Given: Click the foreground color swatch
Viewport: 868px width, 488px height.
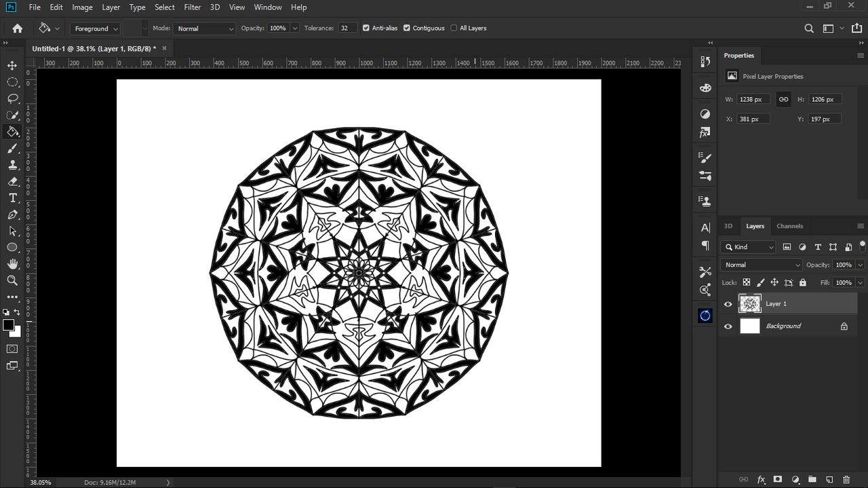Looking at the screenshot, I should (8, 325).
